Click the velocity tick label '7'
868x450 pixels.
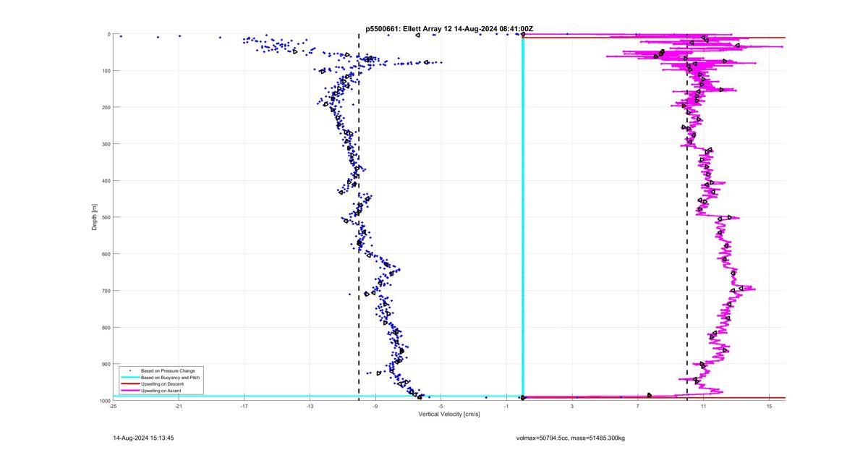coord(638,407)
